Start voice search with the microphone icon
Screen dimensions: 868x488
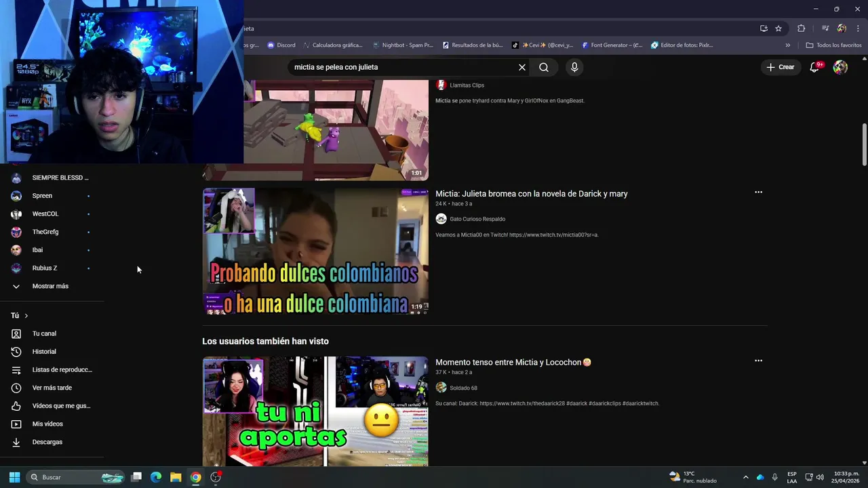[x=574, y=67]
